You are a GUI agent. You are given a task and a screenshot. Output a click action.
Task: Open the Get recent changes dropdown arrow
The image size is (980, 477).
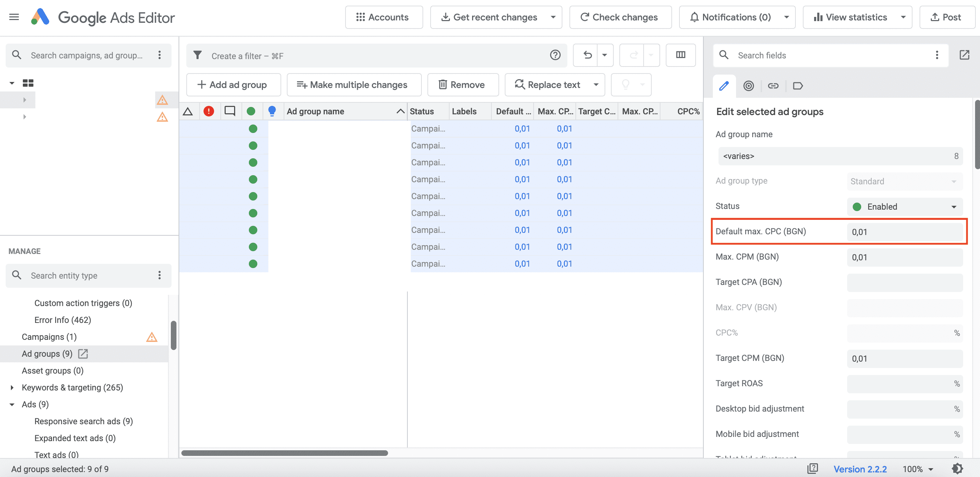click(x=553, y=17)
